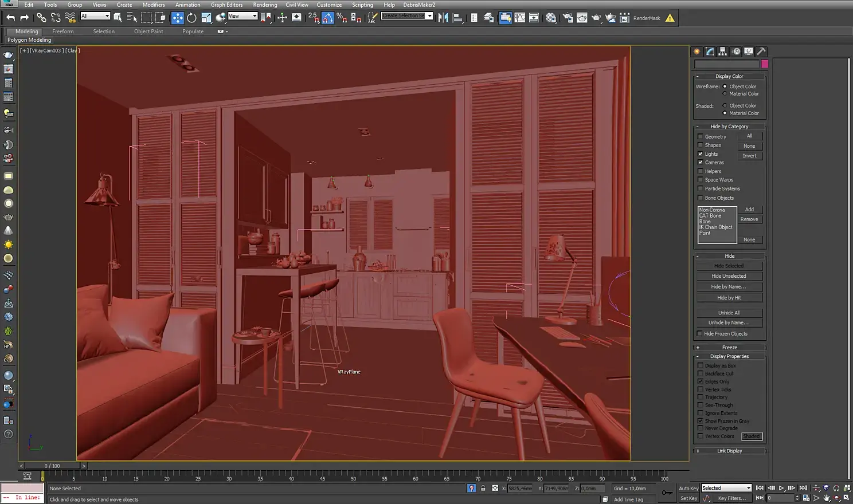Switch to the Freeform ribbon tab

[x=62, y=31]
